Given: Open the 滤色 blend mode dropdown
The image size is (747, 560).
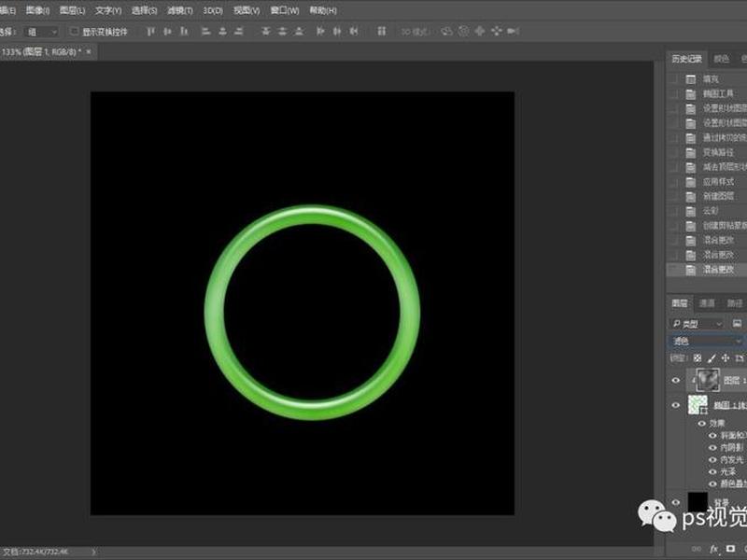Looking at the screenshot, I should [x=706, y=341].
